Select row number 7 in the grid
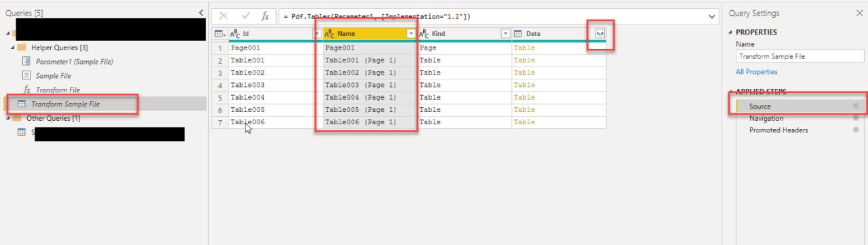Viewport: 868px width, 245px height. point(220,122)
